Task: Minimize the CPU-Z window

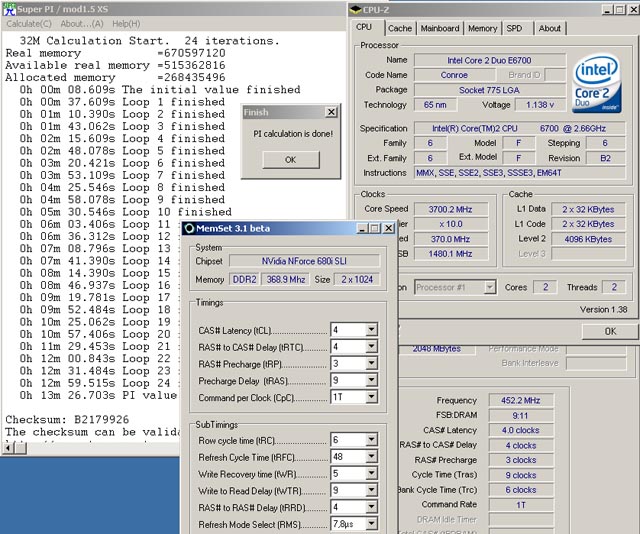Action: [x=607, y=9]
